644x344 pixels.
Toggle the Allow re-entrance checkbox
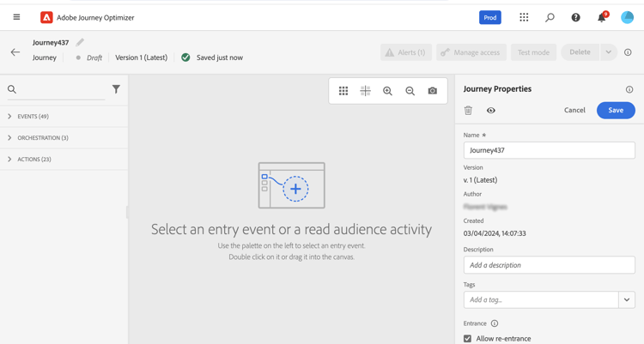[467, 339]
